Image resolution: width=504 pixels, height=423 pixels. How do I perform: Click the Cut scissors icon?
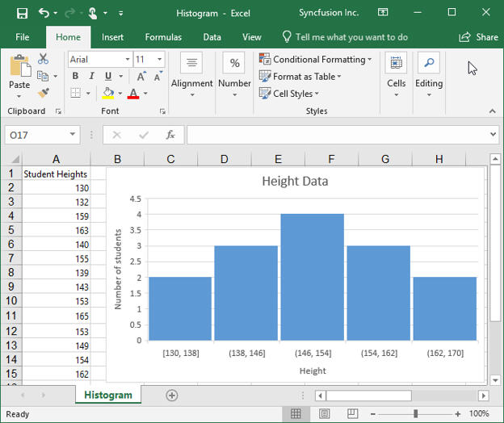coord(43,60)
